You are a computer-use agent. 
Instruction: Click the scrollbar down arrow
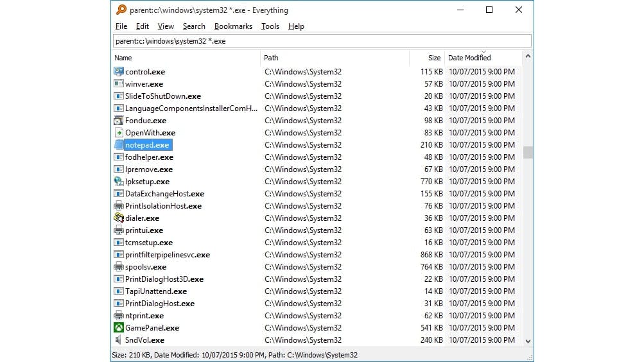[528, 341]
